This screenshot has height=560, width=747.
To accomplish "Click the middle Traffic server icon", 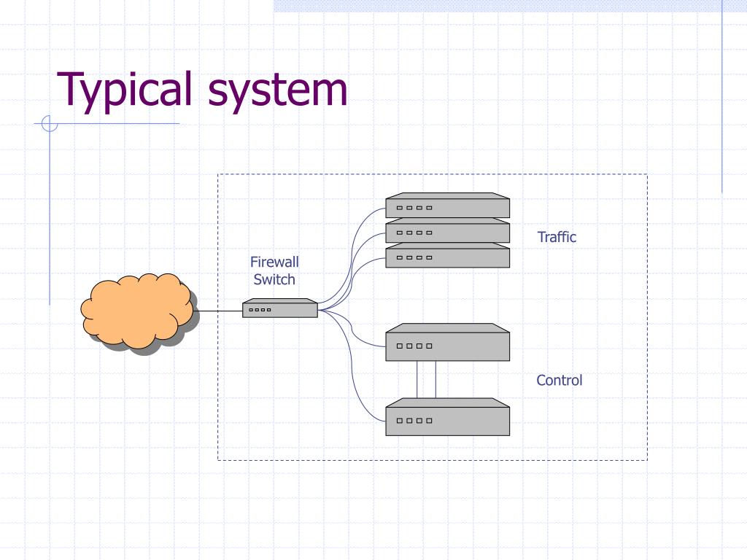I will tap(447, 231).
